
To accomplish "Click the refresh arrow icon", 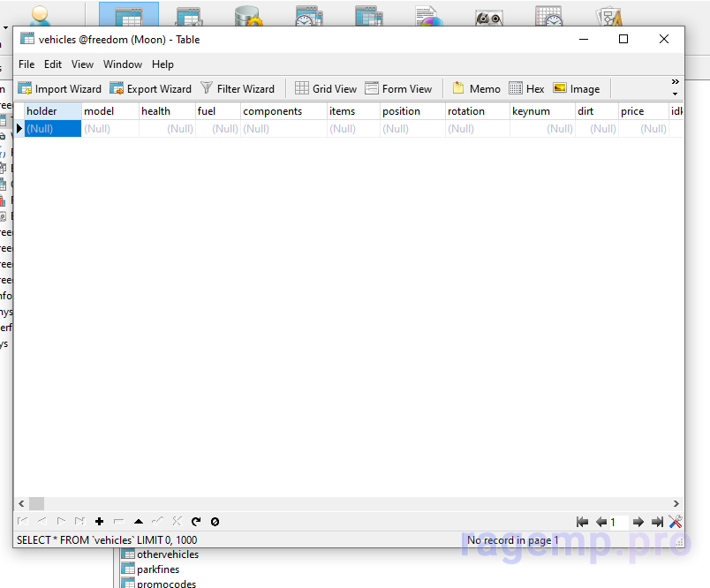I will (x=196, y=522).
